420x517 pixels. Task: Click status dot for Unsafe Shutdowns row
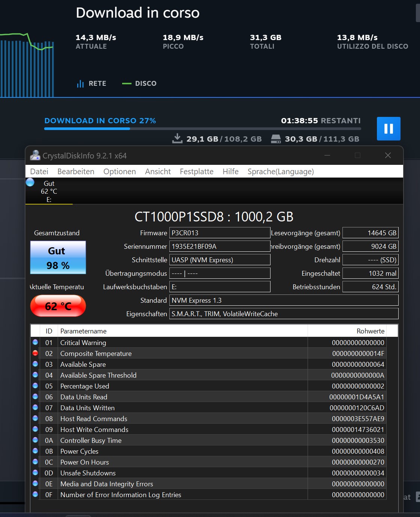point(35,472)
